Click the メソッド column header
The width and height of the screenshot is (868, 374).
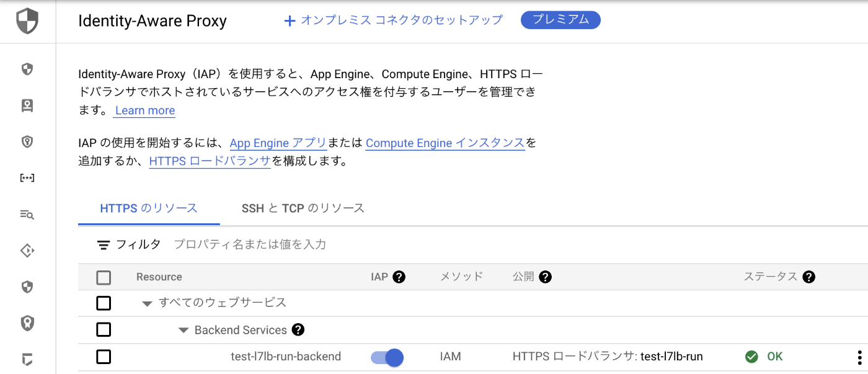coord(461,277)
